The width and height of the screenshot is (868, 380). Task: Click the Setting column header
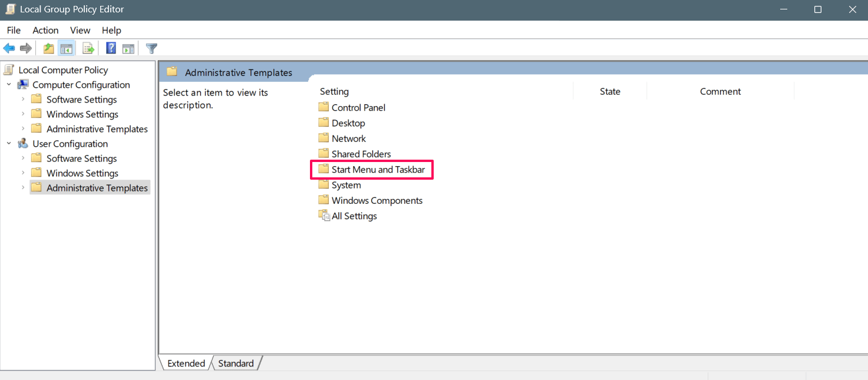tap(334, 91)
